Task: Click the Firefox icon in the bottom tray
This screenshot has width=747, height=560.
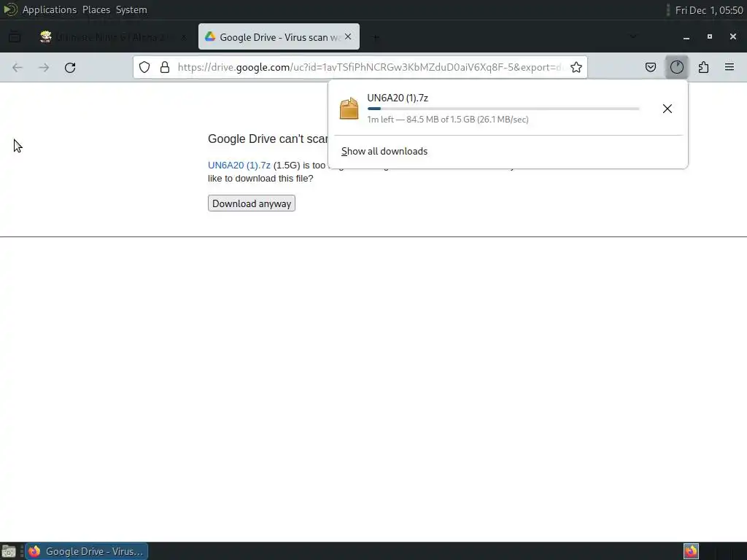Action: [691, 551]
